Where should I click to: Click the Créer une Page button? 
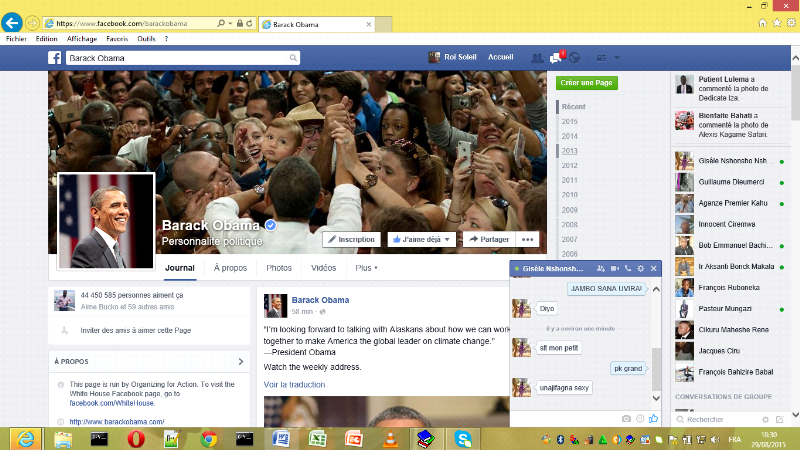pyautogui.click(x=587, y=83)
